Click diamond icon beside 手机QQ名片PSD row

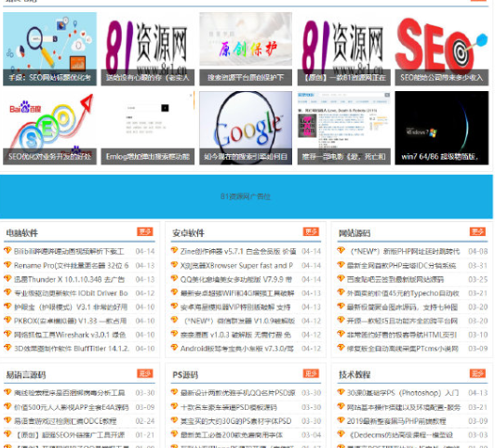click(x=174, y=392)
